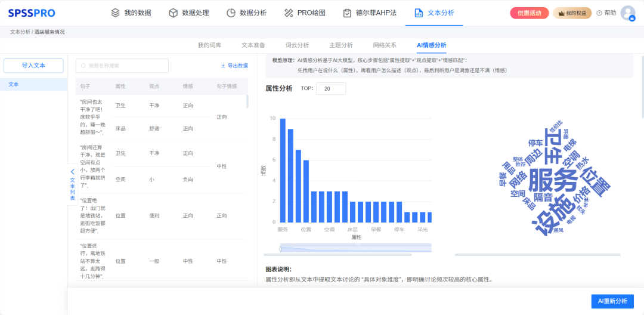Switch to the 主题分析 tab
This screenshot has height=315, width=644.
tap(340, 45)
